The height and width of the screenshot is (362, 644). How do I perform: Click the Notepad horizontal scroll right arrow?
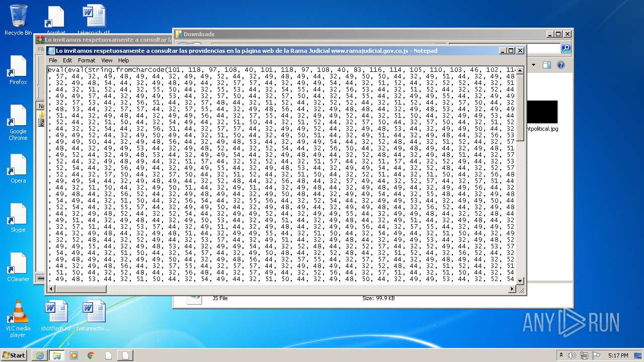[x=512, y=289]
